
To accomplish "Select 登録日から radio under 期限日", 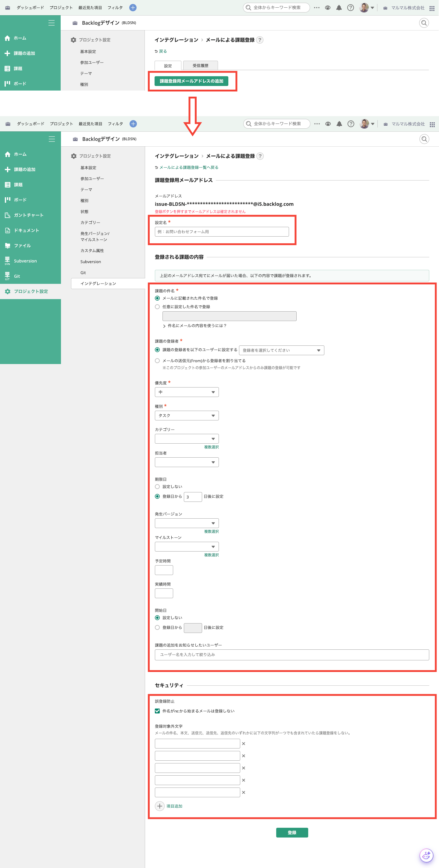I will (157, 496).
